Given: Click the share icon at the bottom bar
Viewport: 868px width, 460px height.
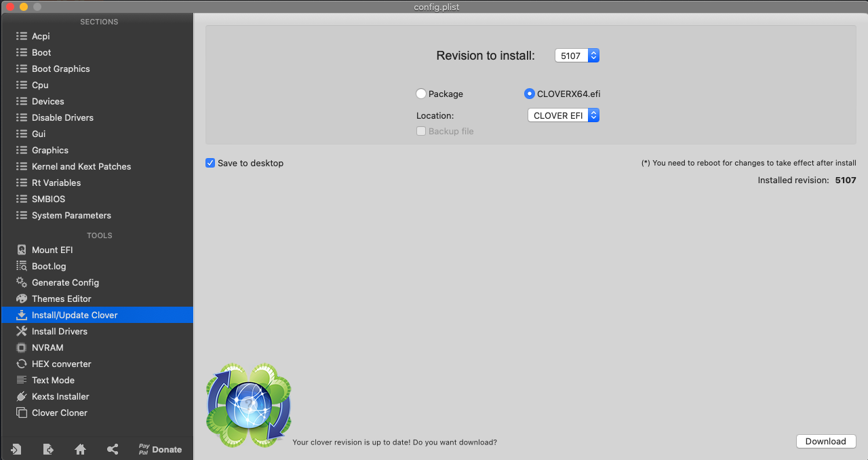Looking at the screenshot, I should [113, 449].
